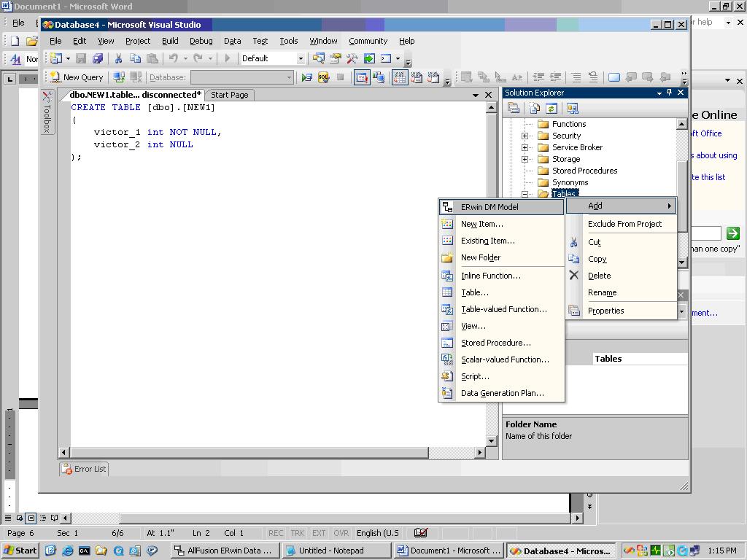Viewport: 747px width, 560px height.
Task: Open Solution Explorer window position dropdown
Action: click(659, 93)
